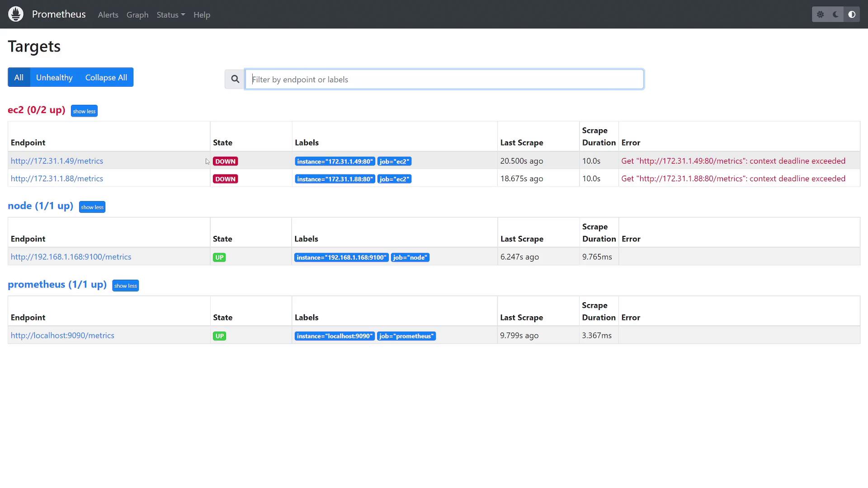The height and width of the screenshot is (488, 868).
Task: Switch to light theme sun icon
Action: coord(820,14)
